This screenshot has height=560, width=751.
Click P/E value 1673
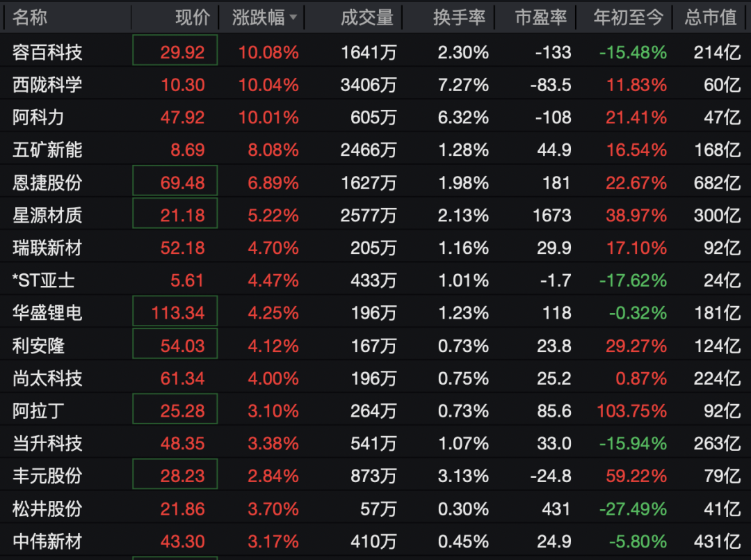[551, 215]
